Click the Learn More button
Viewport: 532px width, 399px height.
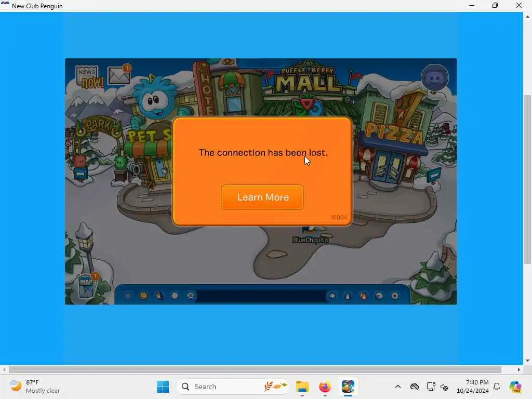tap(262, 197)
